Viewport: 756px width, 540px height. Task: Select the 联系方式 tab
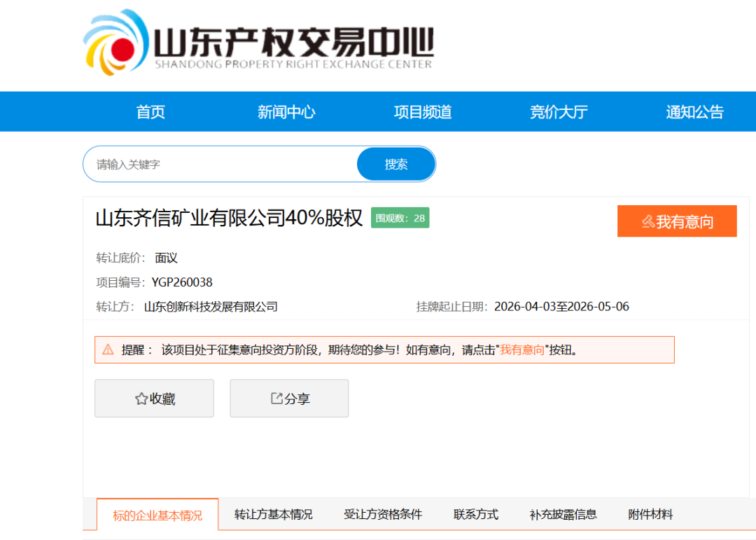tap(475, 514)
